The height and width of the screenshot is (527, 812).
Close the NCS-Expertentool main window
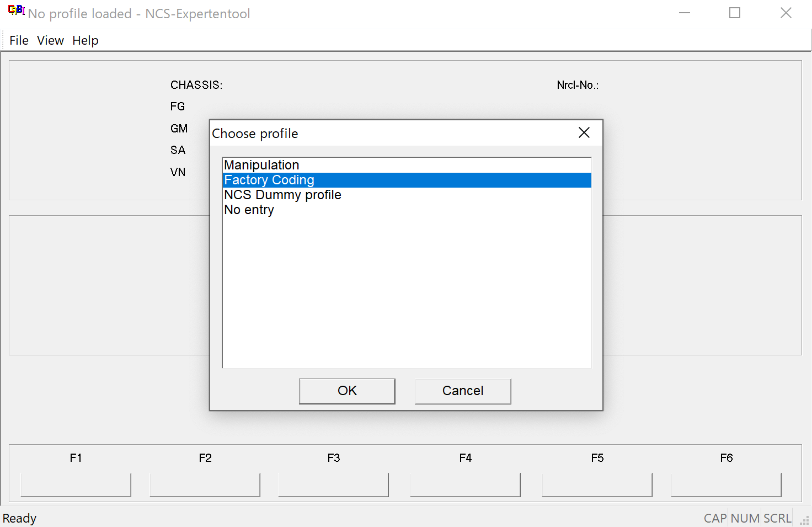786,13
